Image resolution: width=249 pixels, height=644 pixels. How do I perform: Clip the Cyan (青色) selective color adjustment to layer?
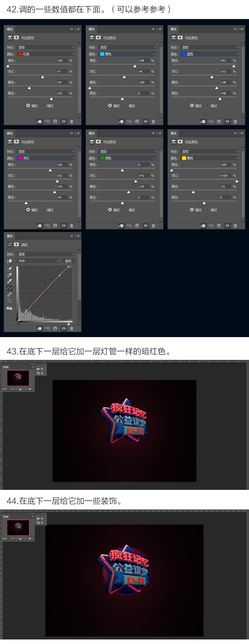tap(121, 122)
